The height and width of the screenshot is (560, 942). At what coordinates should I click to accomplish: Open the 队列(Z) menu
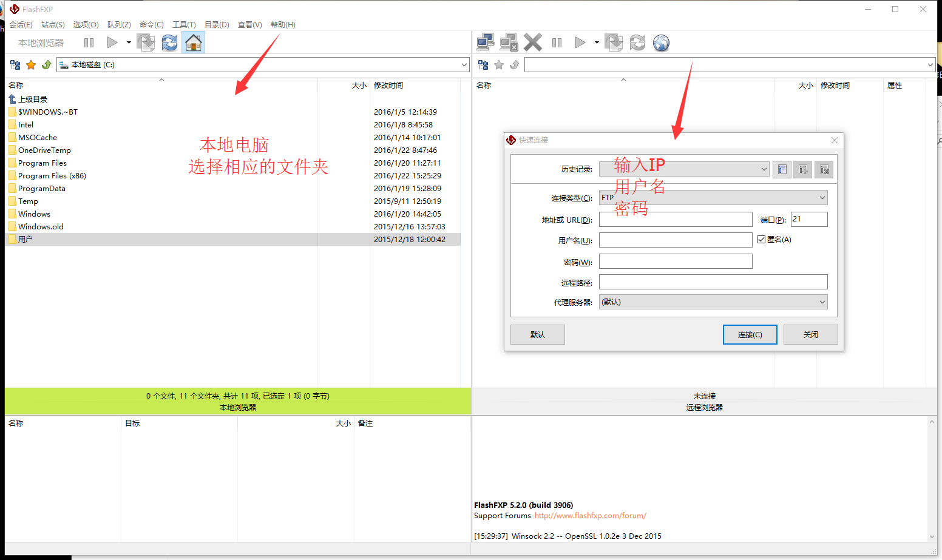[x=119, y=25]
